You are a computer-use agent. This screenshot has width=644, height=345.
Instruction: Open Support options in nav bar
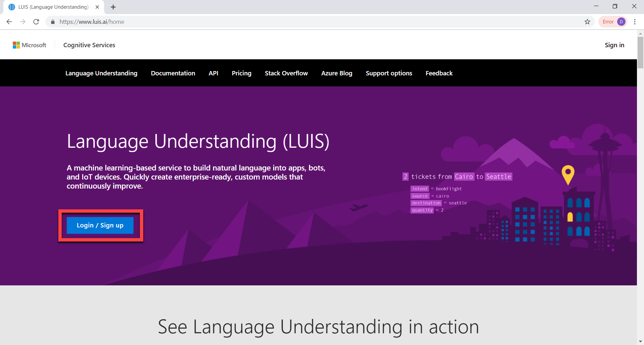click(389, 73)
